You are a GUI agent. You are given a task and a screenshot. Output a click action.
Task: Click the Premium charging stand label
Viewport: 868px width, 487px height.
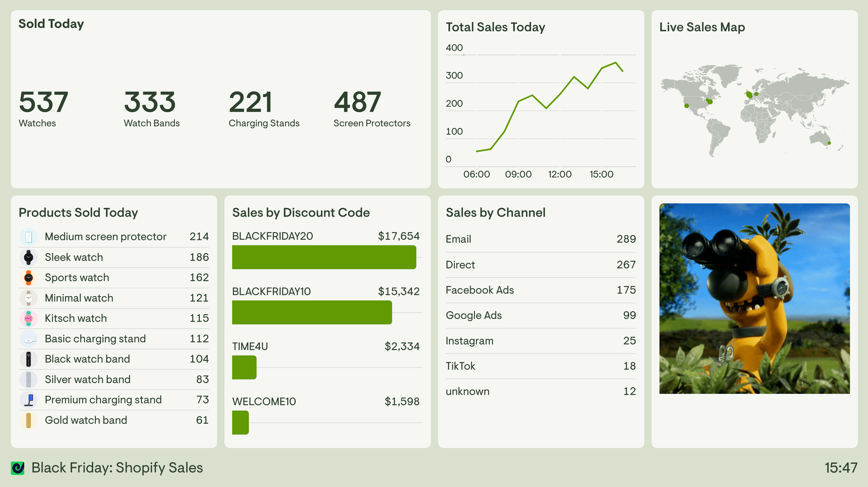click(x=103, y=400)
